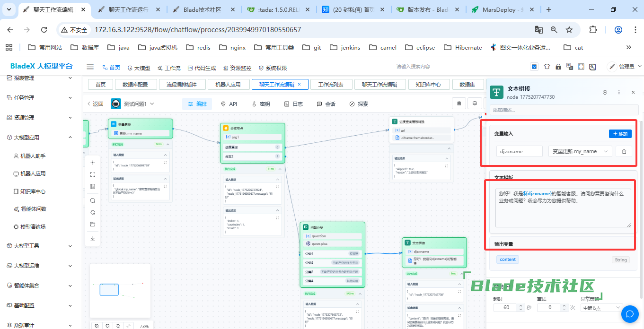This screenshot has width=644, height=329.
Task: Open the 异常策略 中断节点 dropdown
Action: (601, 308)
